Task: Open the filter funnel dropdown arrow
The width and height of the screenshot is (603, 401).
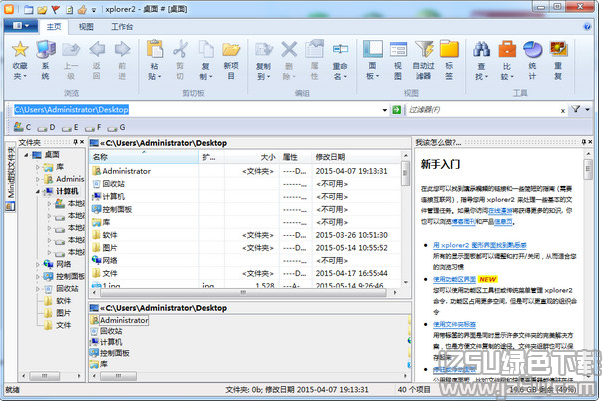Action: tap(587, 110)
